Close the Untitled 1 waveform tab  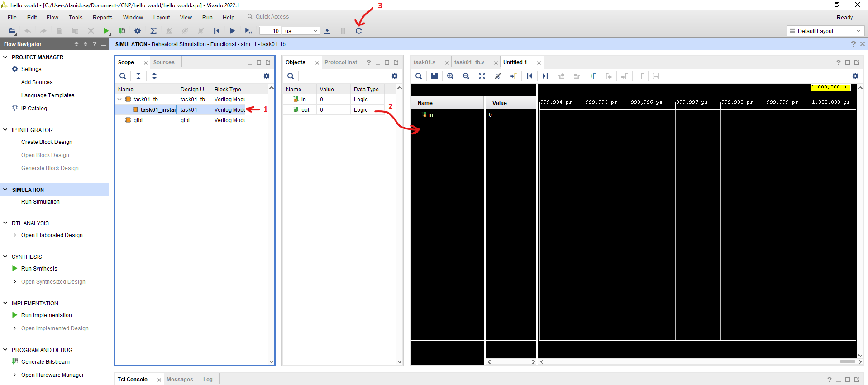click(539, 62)
